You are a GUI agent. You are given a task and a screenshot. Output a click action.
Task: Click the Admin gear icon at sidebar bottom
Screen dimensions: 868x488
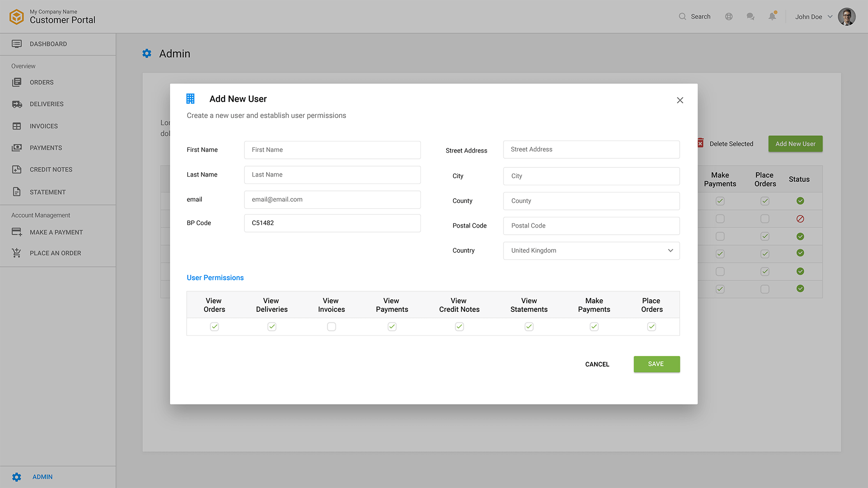(17, 477)
